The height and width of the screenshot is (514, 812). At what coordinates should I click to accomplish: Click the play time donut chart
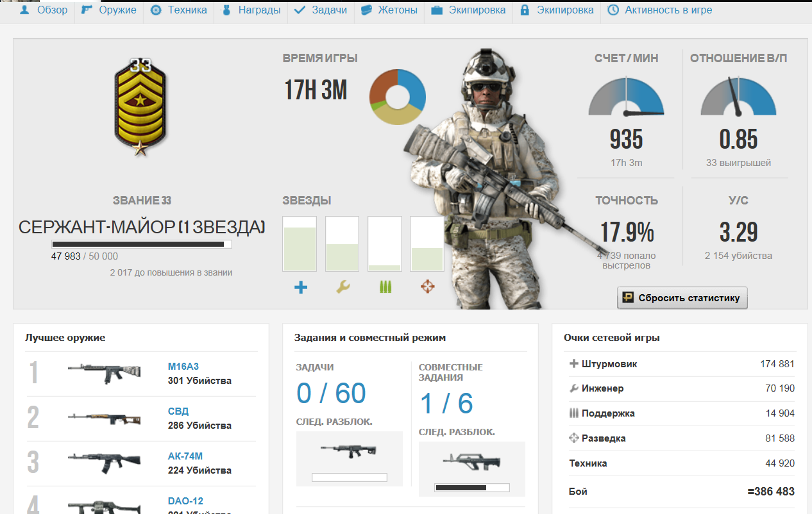point(397,97)
